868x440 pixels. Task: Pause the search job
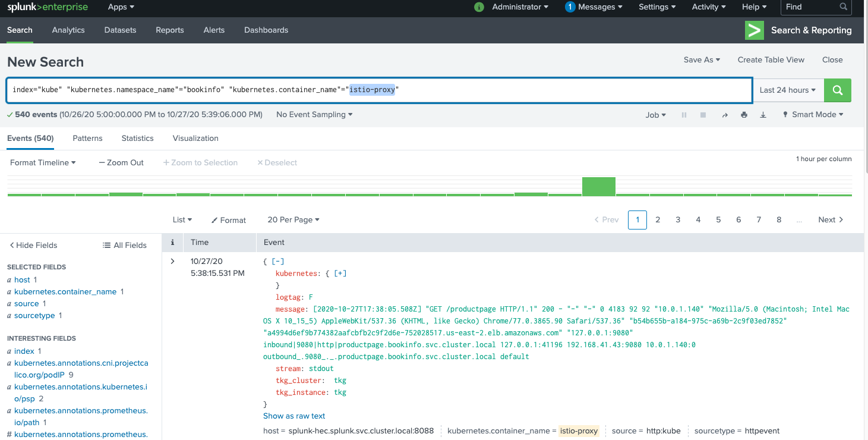684,115
